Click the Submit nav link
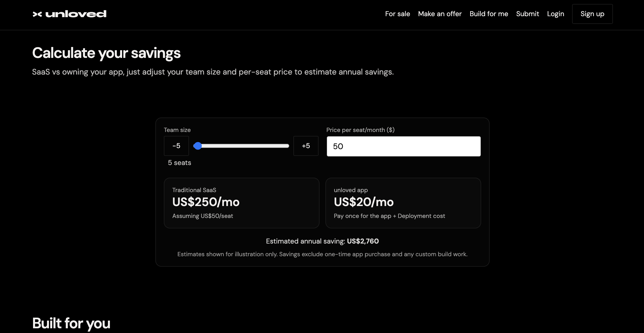The image size is (644, 333). 527,14
